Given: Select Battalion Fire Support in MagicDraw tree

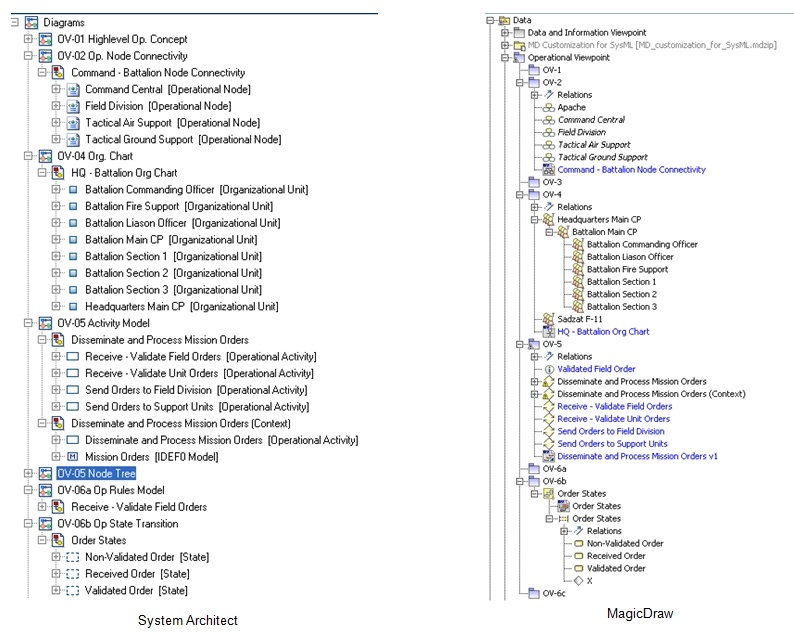Looking at the screenshot, I should [x=627, y=269].
